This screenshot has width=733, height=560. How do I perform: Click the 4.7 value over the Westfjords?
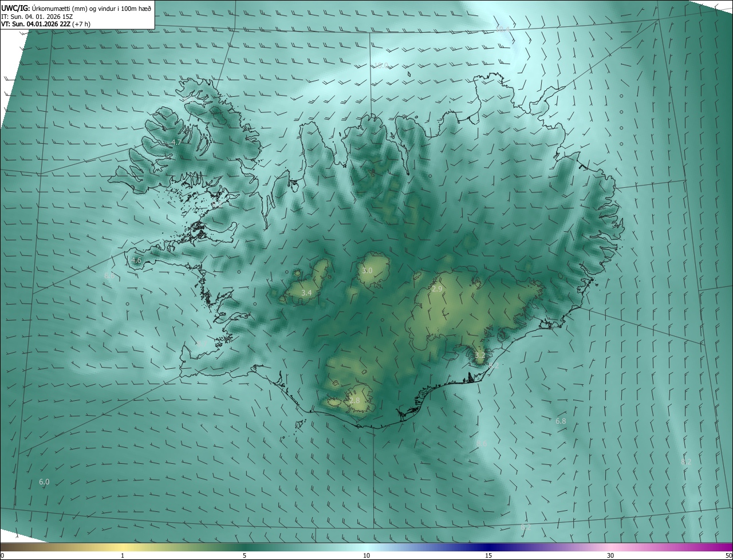[x=176, y=142]
